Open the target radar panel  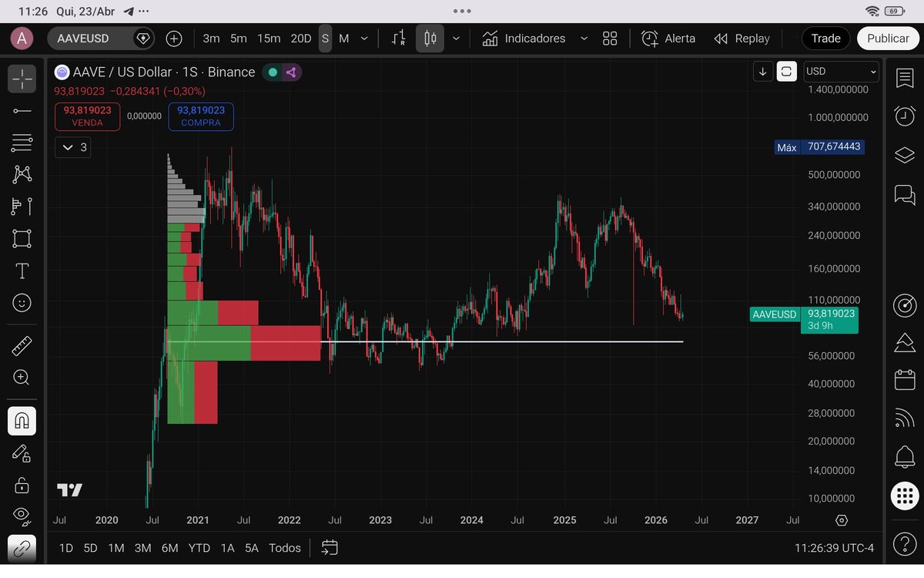[x=905, y=305]
